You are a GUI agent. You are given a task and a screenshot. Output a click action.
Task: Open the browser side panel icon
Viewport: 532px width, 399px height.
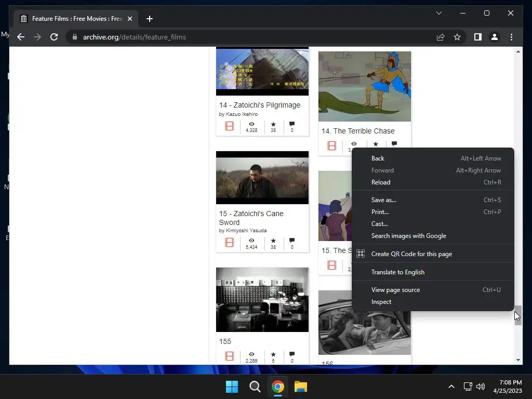tap(478, 37)
